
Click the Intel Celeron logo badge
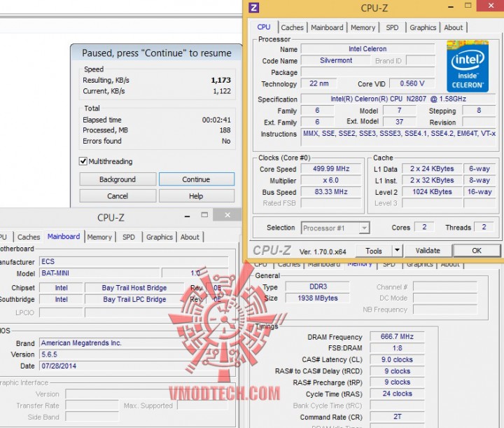(x=468, y=67)
